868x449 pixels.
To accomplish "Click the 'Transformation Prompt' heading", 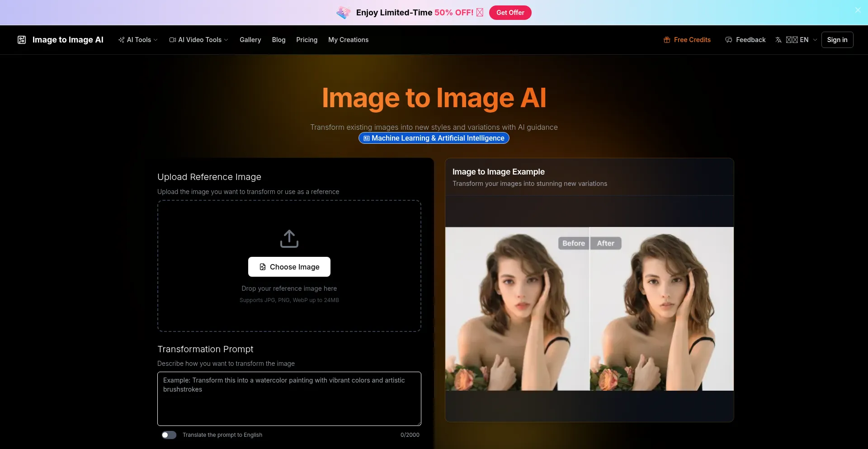I will coord(205,349).
